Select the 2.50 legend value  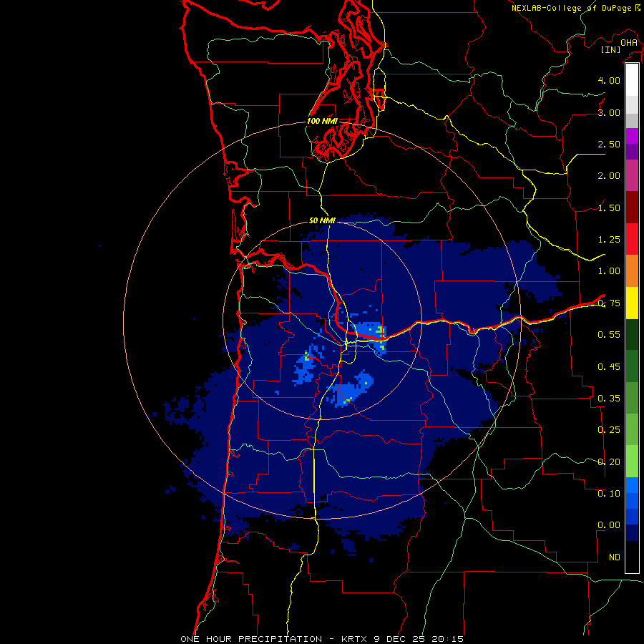[609, 144]
